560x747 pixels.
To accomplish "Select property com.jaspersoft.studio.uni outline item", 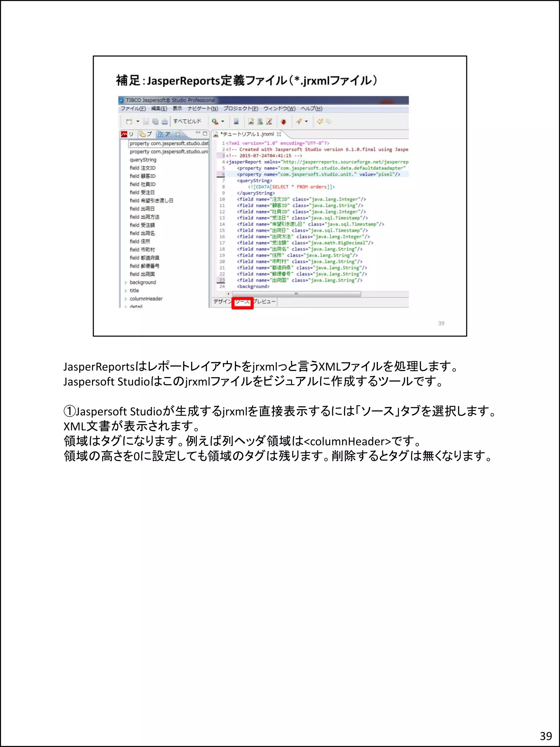I will [169, 152].
